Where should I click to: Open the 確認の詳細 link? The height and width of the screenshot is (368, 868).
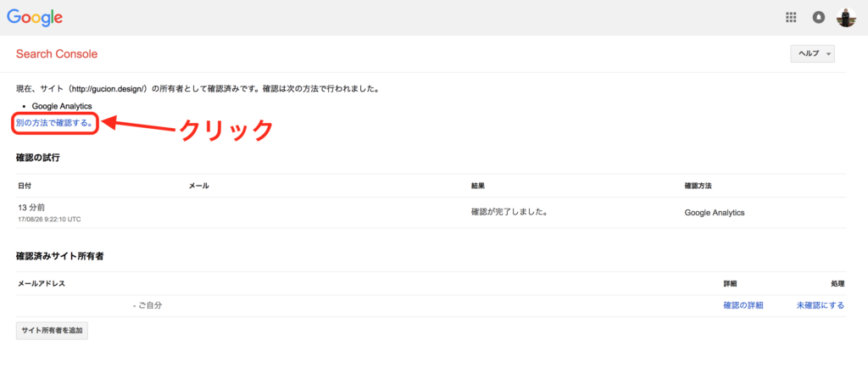(743, 305)
